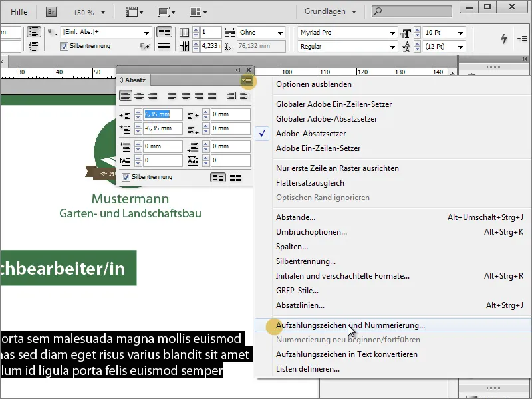This screenshot has width=532, height=399.
Task: Click the column gutter icon beside the 4,233 value
Action: (x=184, y=46)
